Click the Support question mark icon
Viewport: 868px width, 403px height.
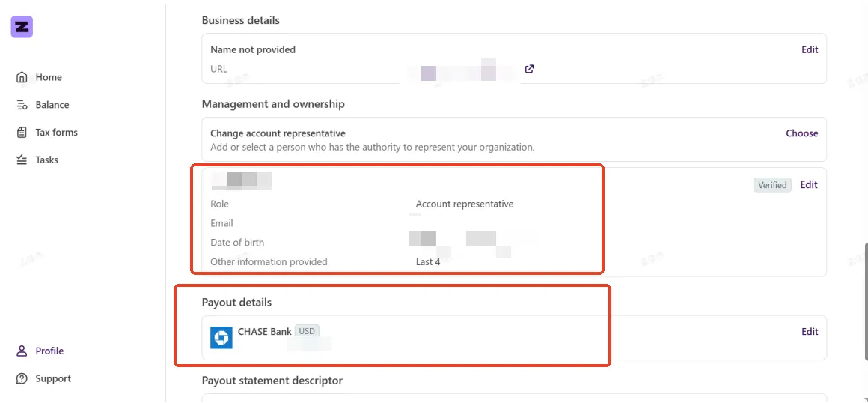click(x=22, y=379)
